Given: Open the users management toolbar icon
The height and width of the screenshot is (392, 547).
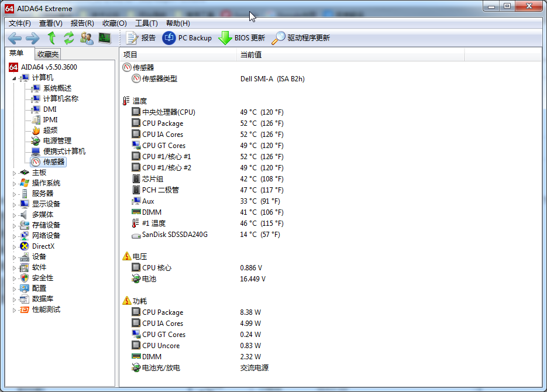Looking at the screenshot, I should tap(87, 38).
